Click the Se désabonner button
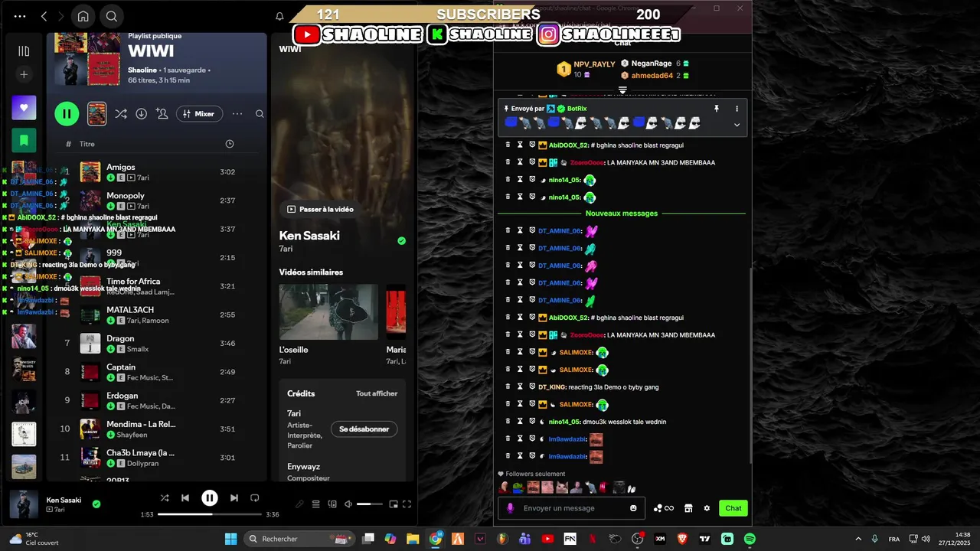The image size is (980, 551). point(364,429)
